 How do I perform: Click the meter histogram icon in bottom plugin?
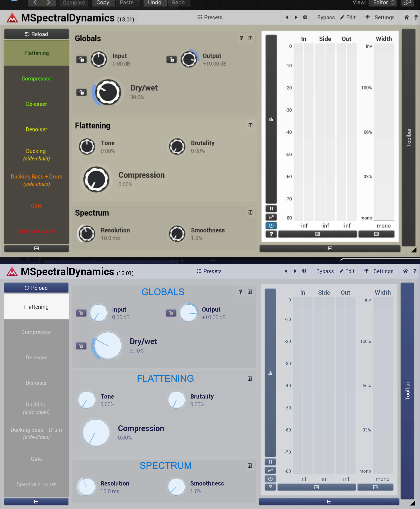tap(270, 373)
